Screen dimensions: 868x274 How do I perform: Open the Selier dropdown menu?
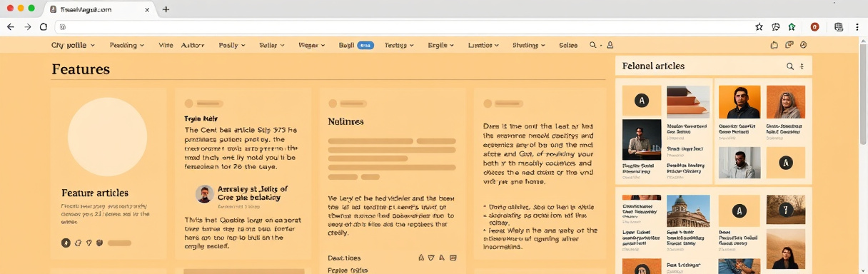tap(272, 45)
